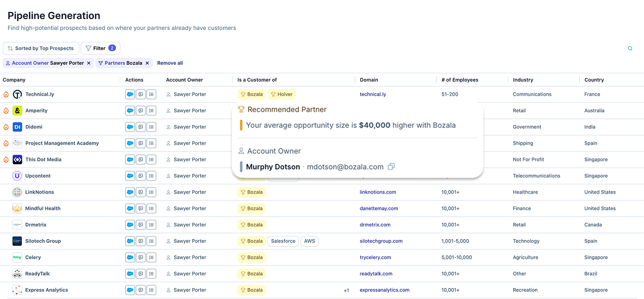Viewport: 644px width, 299px height.
Task: Click the Mindful Health company logo
Action: click(x=17, y=208)
